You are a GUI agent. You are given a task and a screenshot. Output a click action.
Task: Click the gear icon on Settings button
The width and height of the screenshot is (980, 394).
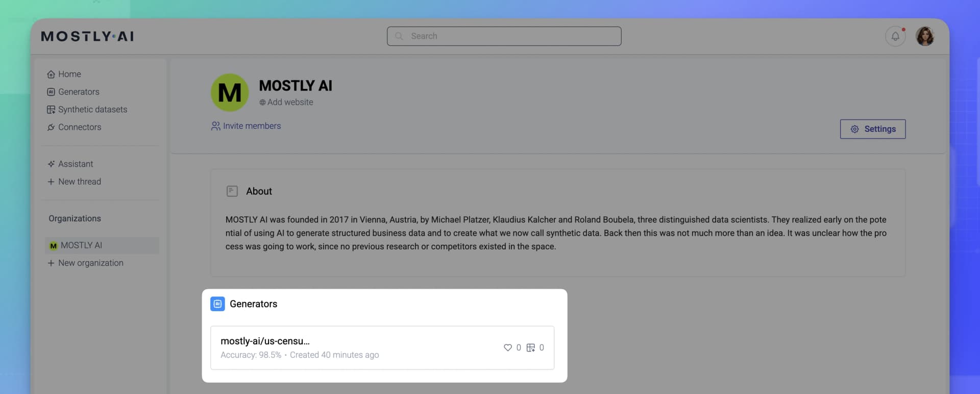pos(854,129)
